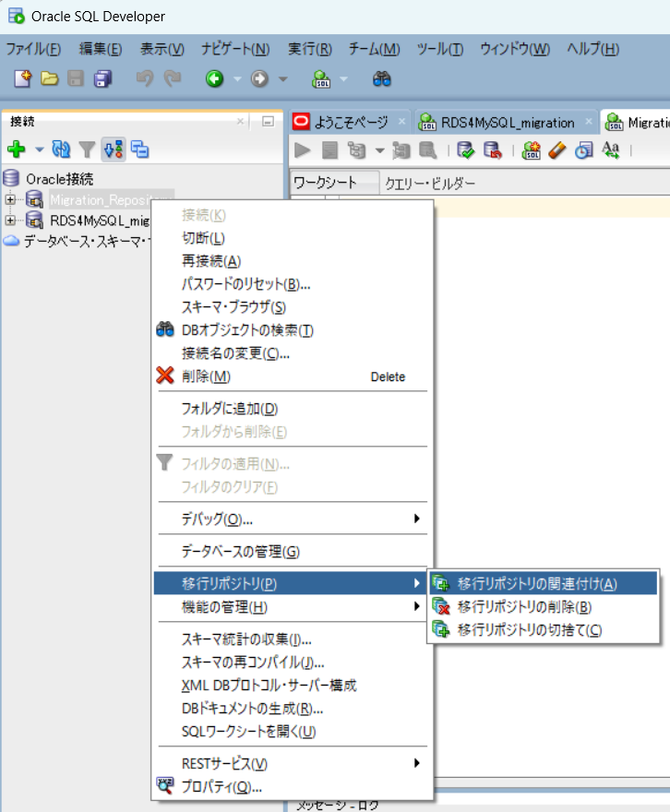Viewport: 670px width, 812px height.
Task: Click the Refresh connections icon
Action: pyautogui.click(x=61, y=149)
